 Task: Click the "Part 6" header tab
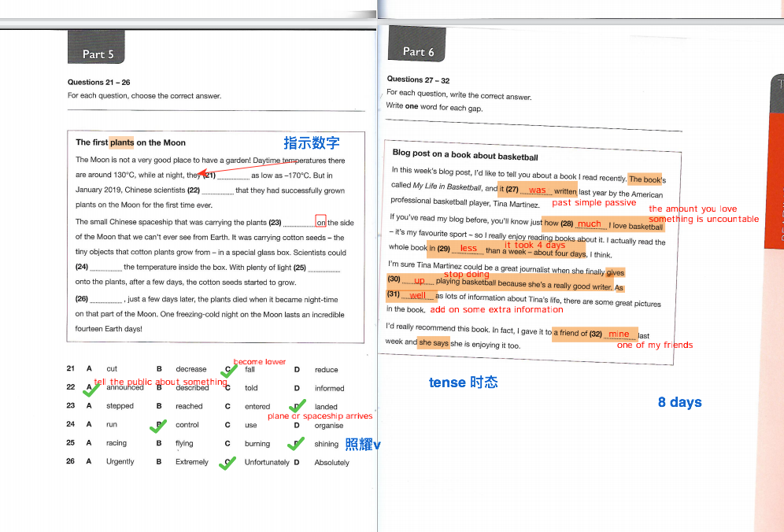[416, 45]
